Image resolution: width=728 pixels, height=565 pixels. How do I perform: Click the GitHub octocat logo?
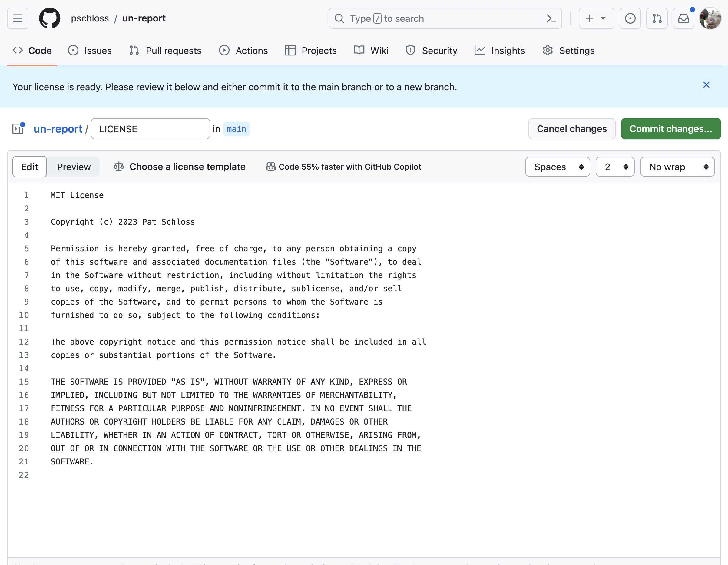pos(50,18)
